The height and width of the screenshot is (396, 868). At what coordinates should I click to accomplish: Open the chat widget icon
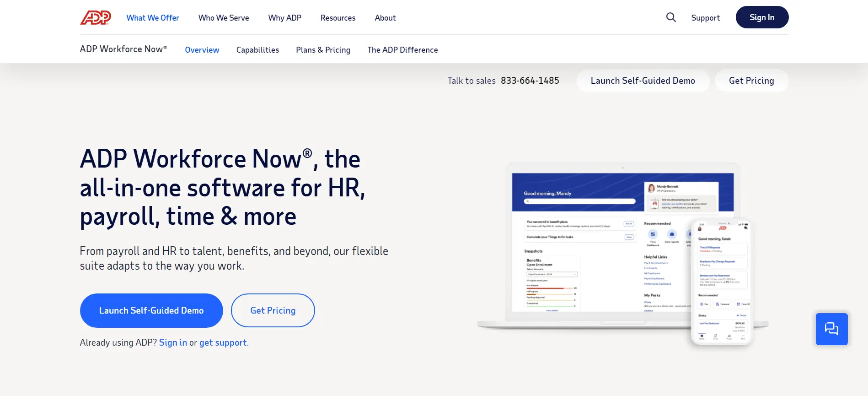[831, 329]
